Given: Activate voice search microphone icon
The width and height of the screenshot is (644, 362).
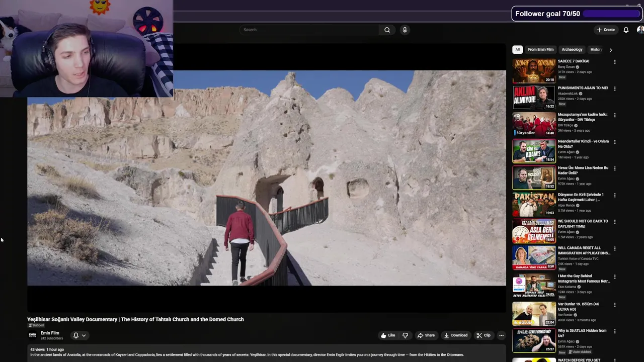Looking at the screenshot, I should coord(405,30).
